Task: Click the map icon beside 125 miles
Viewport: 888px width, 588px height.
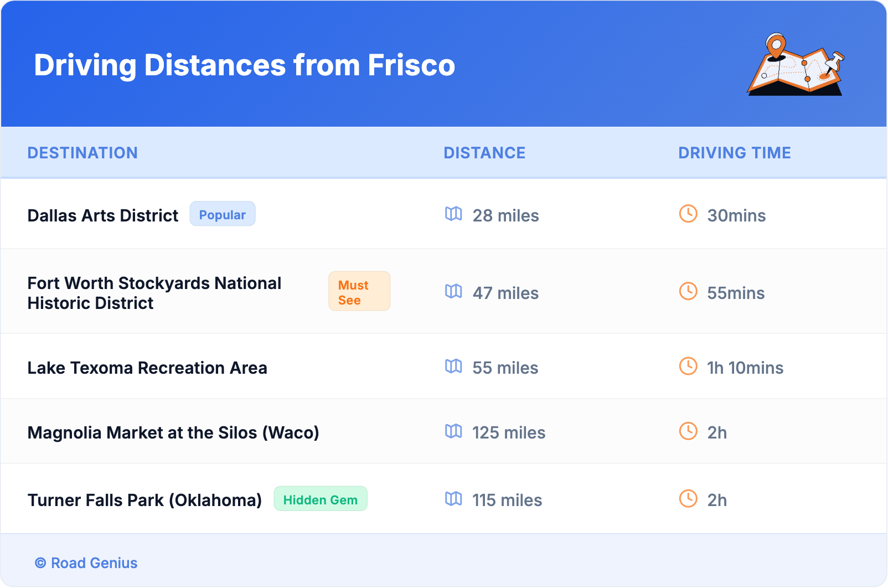Action: point(453,431)
